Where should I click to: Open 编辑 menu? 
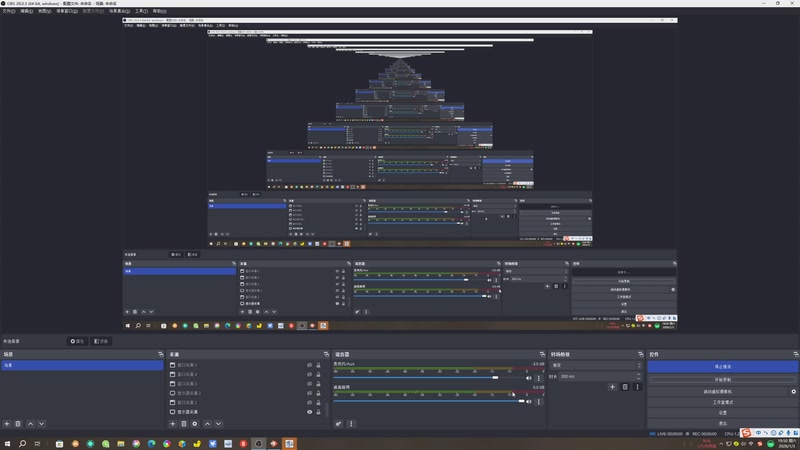pos(27,11)
